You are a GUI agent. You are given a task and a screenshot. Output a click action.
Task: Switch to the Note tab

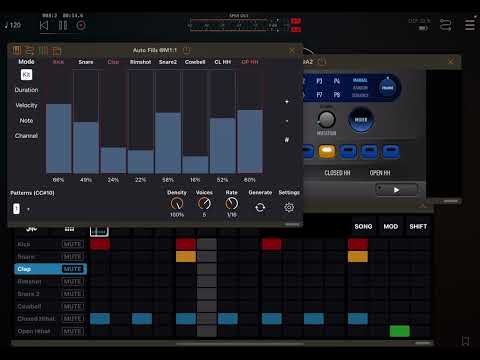click(x=26, y=121)
